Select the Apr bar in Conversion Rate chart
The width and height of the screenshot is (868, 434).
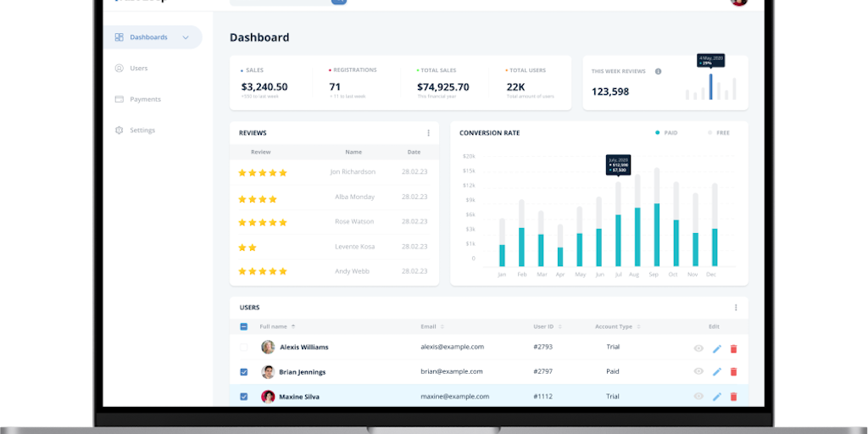point(560,246)
